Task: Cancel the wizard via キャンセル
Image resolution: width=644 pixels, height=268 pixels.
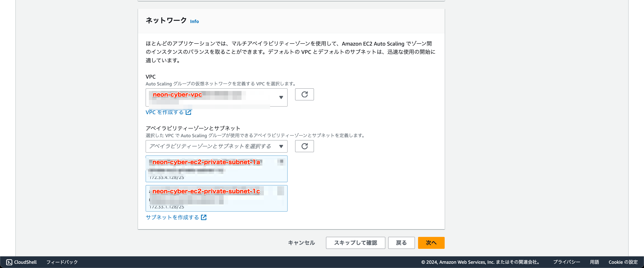Action: pos(301,242)
